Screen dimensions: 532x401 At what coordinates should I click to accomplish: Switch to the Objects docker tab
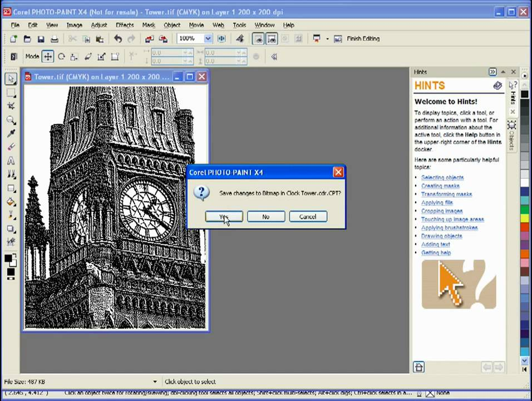511,135
